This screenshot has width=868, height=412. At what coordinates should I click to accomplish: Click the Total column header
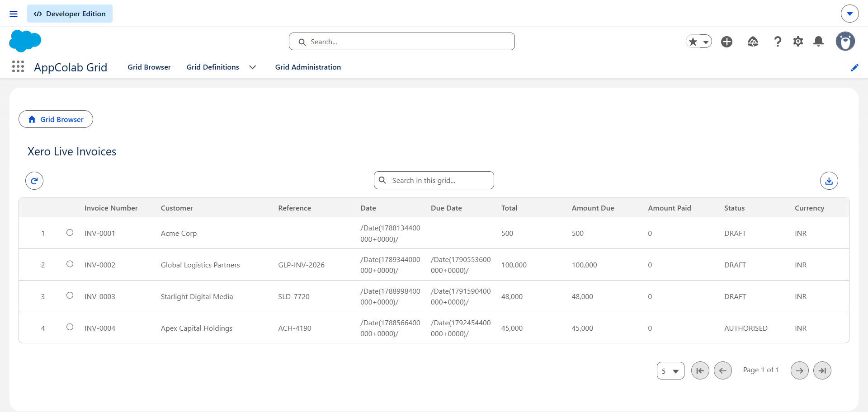click(x=509, y=208)
